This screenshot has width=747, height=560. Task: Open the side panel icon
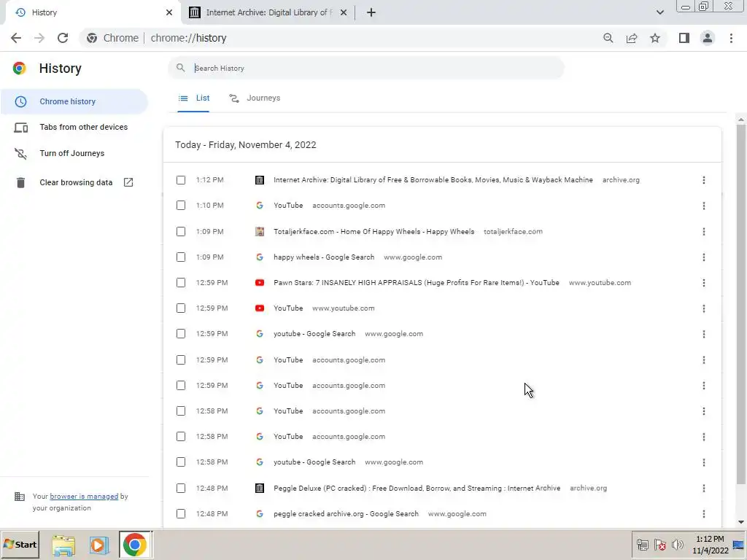pos(684,38)
